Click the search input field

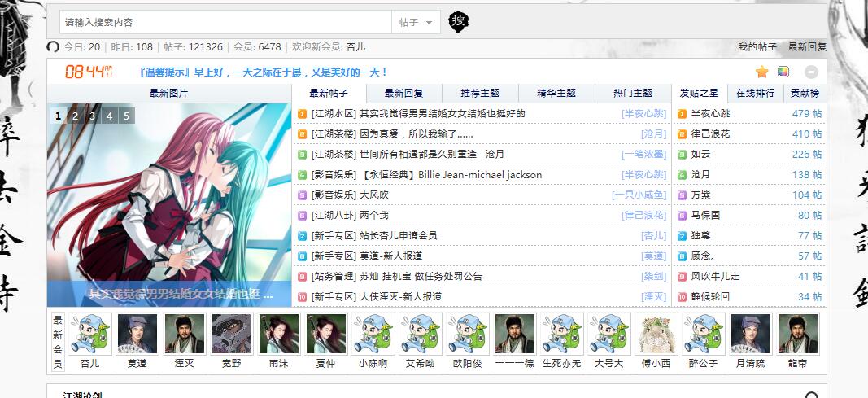(x=226, y=22)
